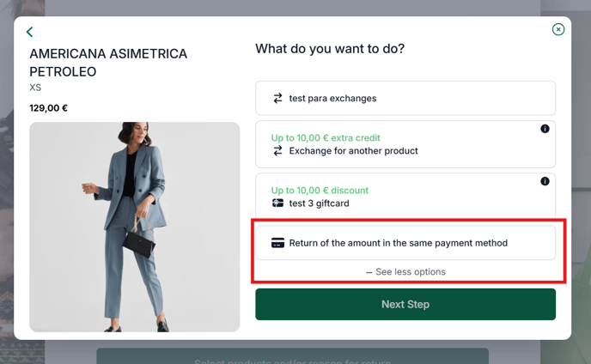Open info icon on the extra credit option
This screenshot has width=591, height=364.
tap(545, 129)
